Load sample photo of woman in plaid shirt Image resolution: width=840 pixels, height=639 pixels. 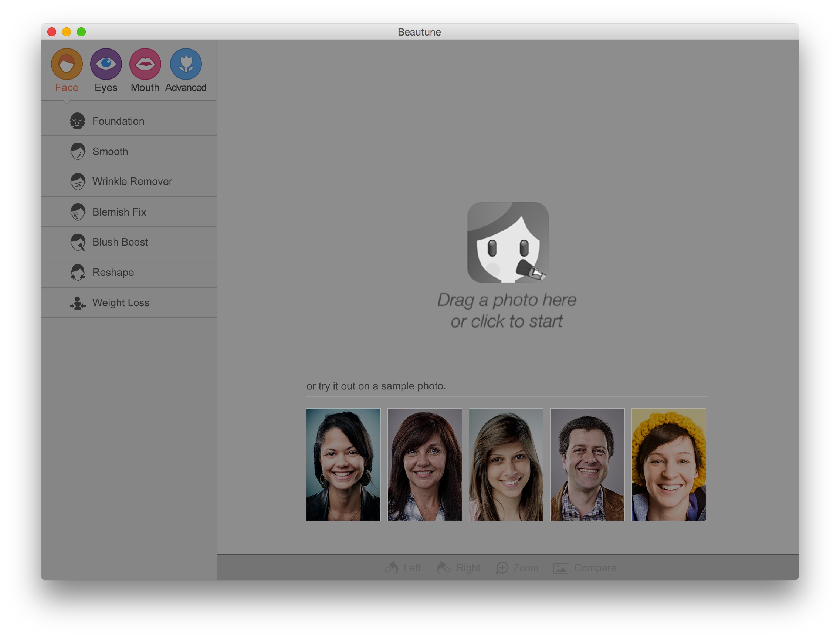point(425,464)
